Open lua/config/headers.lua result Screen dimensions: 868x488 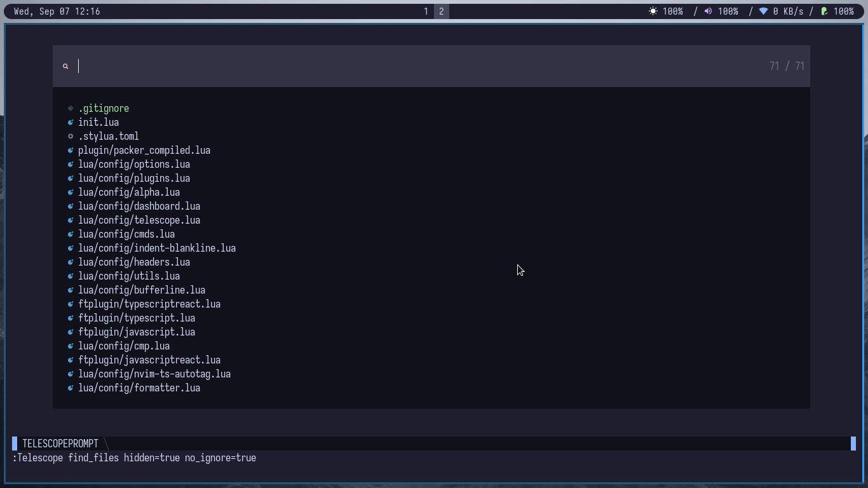click(134, 262)
